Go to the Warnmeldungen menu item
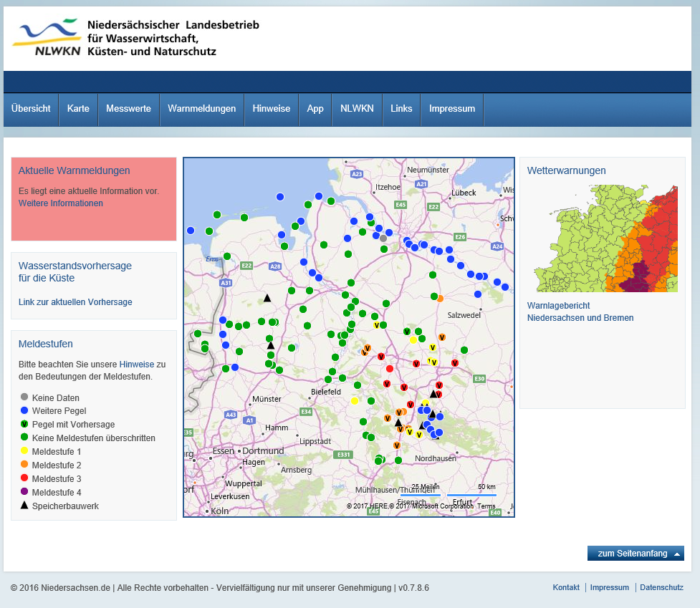Image resolution: width=700 pixels, height=608 pixels. 202,109
